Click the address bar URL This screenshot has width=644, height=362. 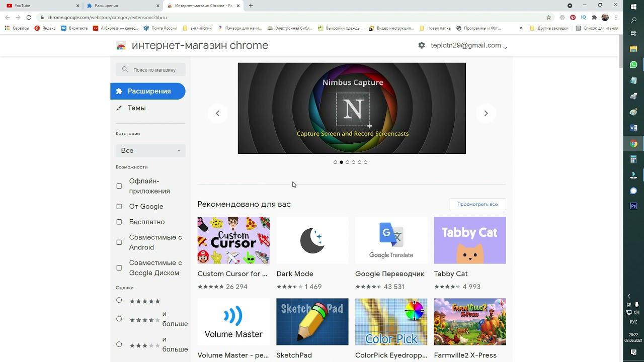point(107,17)
